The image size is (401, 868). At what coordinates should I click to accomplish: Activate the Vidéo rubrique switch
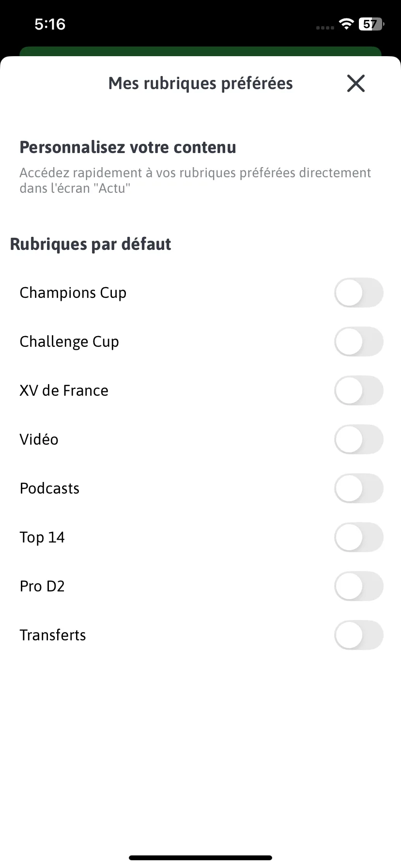pos(359,439)
